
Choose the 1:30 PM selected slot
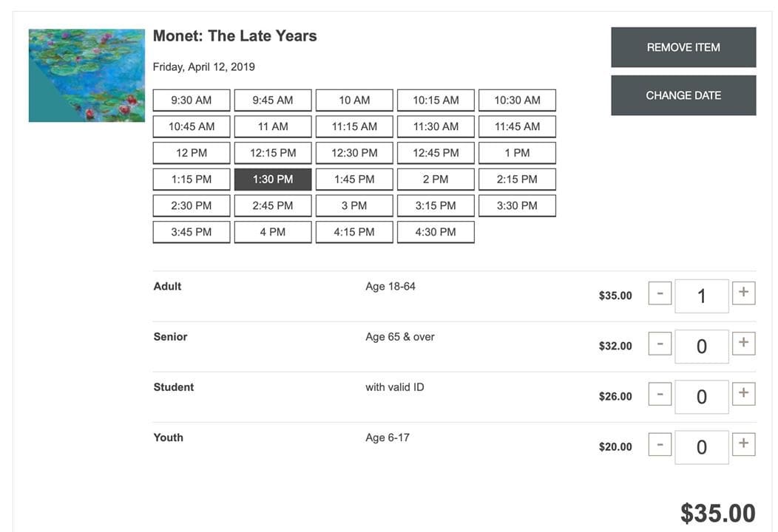(273, 179)
